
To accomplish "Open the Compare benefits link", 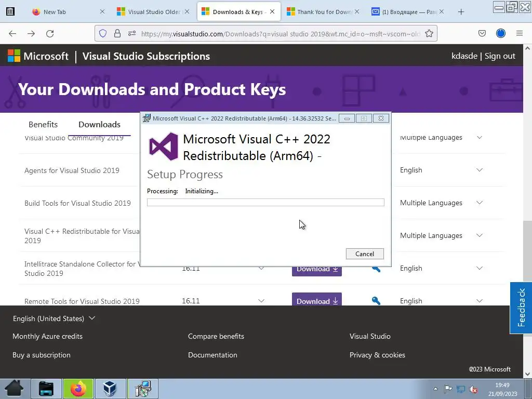I will (x=216, y=336).
